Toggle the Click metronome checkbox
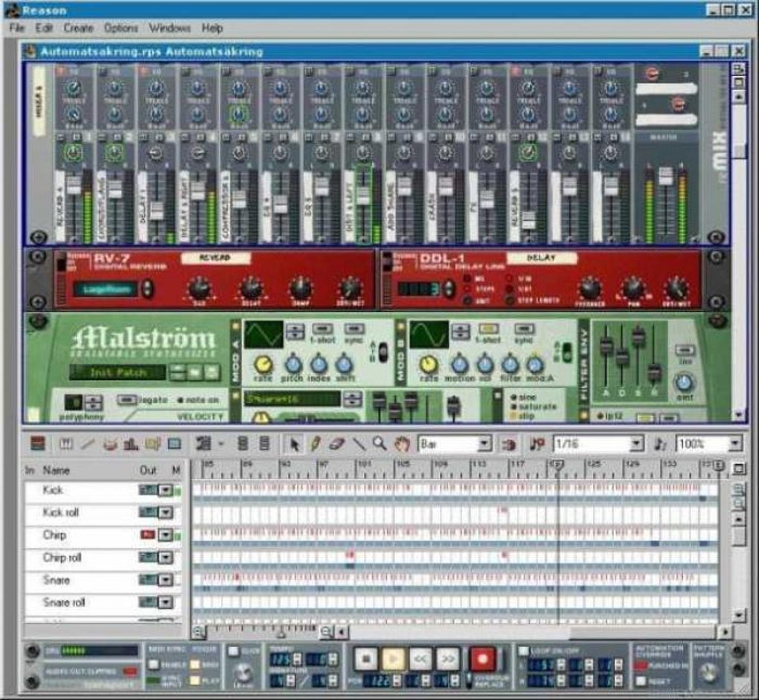This screenshot has width=759, height=700. click(234, 652)
